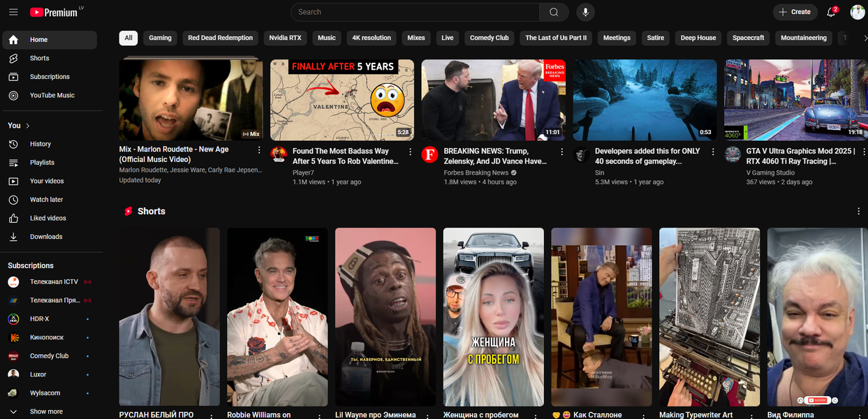The height and width of the screenshot is (419, 868).
Task: Select the Satire filter chip
Action: (655, 38)
